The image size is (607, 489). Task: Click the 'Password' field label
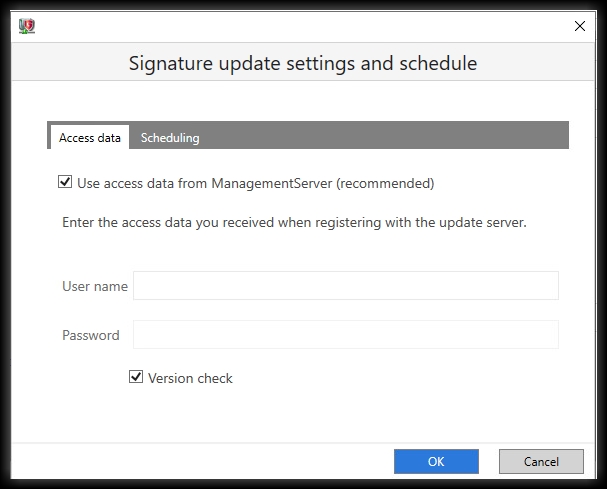91,335
